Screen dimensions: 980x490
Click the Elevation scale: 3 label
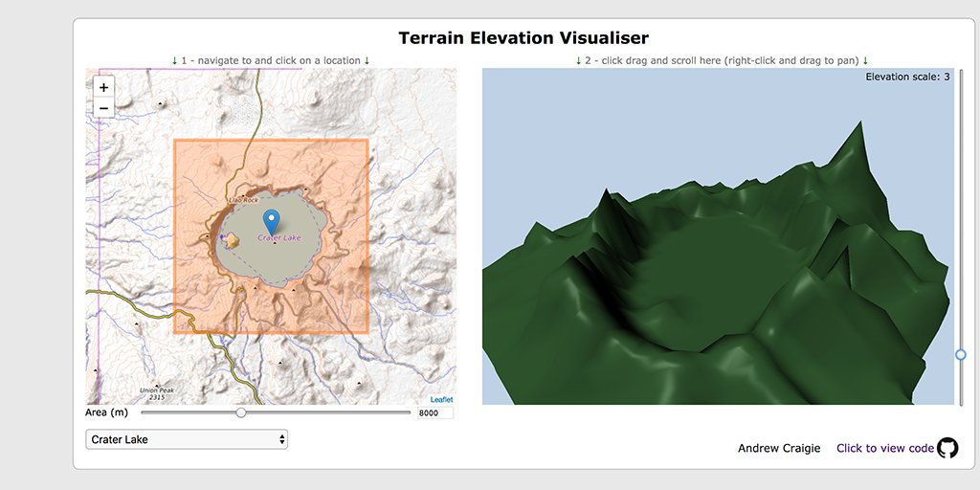[x=907, y=77]
